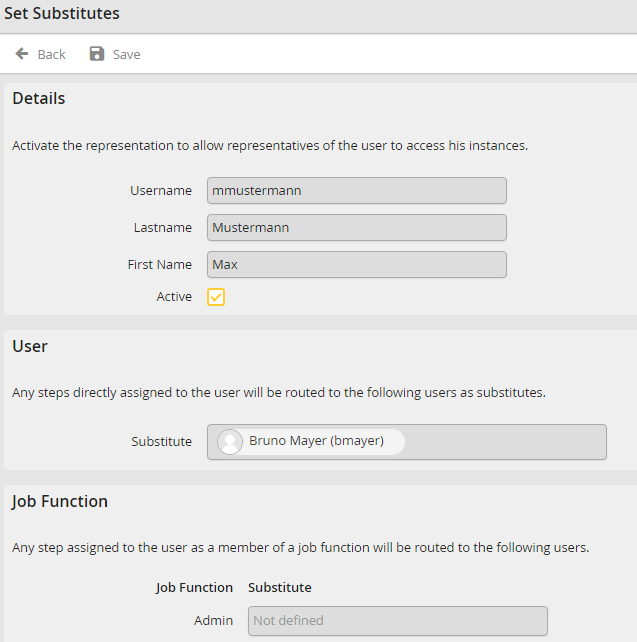Click the Lastname field showing Mustermann
The image size is (637, 642).
click(356, 228)
